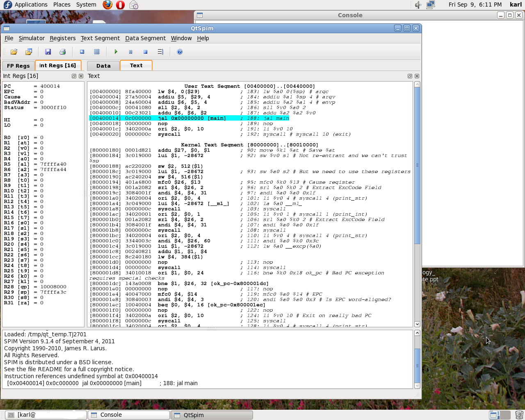Select the Int Regs [16] tab
Viewport: 525px width, 420px height.
click(x=58, y=65)
